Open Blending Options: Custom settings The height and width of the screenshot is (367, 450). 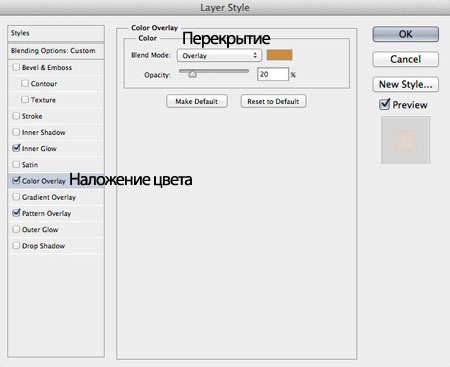pyautogui.click(x=56, y=51)
